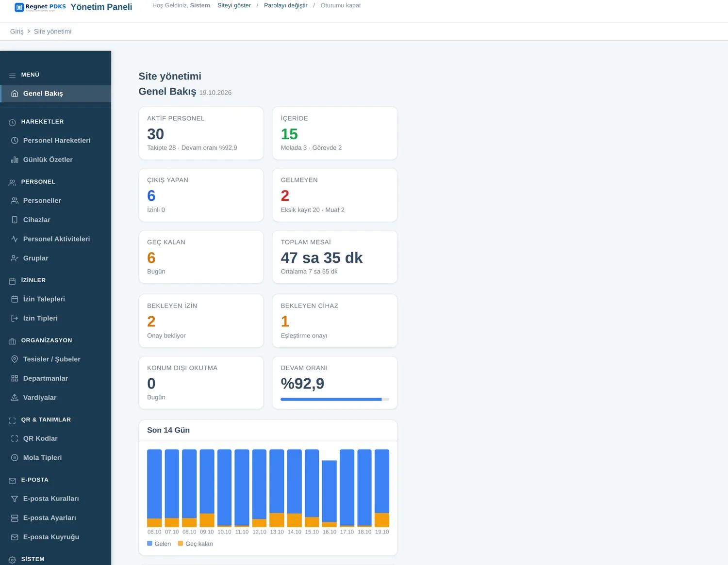The image size is (728, 565).
Task: Click the Siteyi göster link
Action: click(234, 5)
